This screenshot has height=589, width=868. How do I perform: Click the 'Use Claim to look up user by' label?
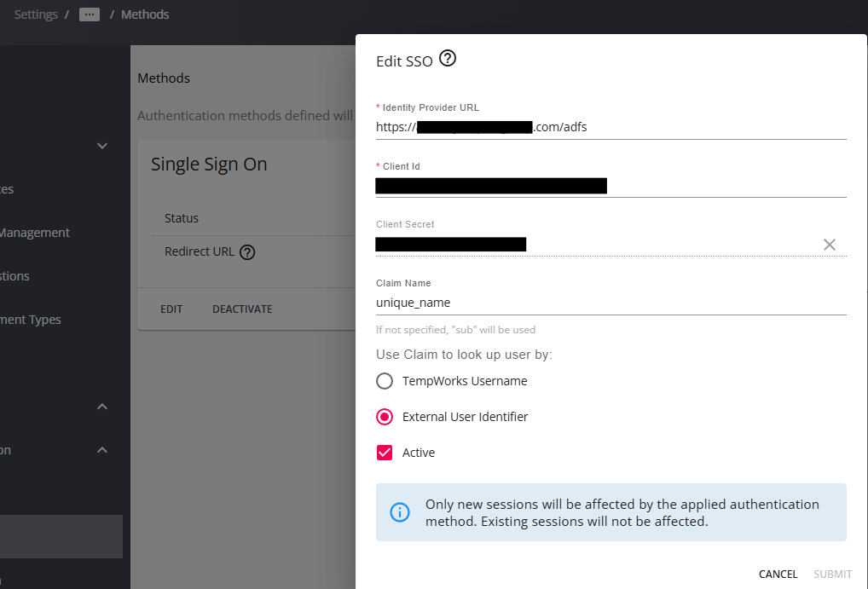coord(464,355)
